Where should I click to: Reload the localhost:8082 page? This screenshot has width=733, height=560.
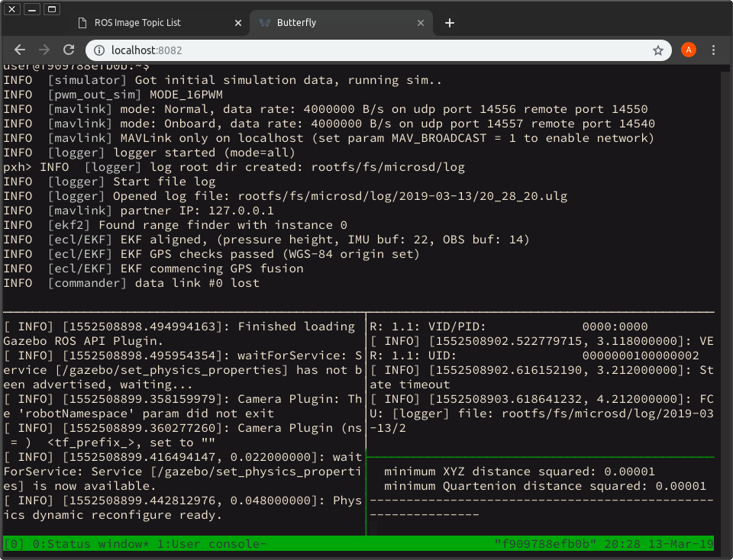point(68,50)
